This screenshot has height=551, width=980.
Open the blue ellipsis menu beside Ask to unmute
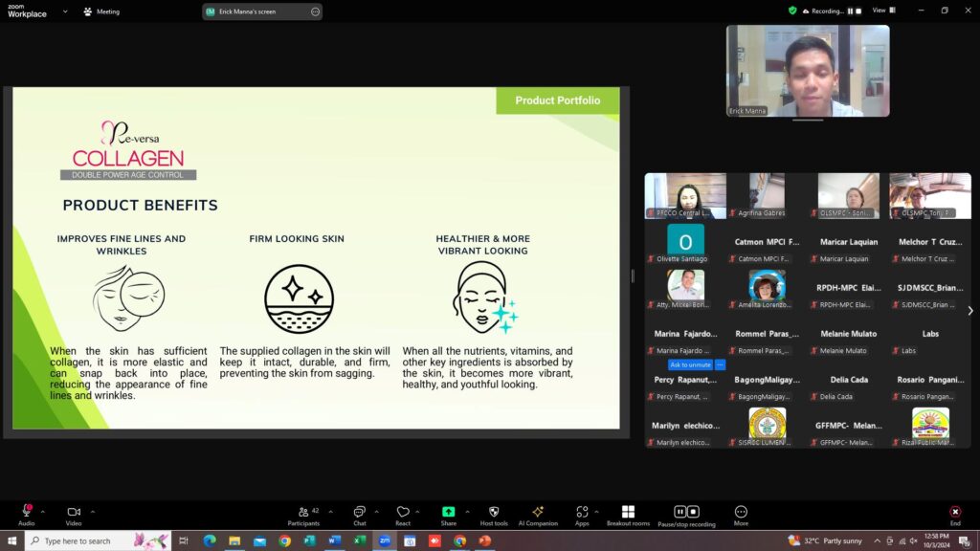(x=720, y=364)
